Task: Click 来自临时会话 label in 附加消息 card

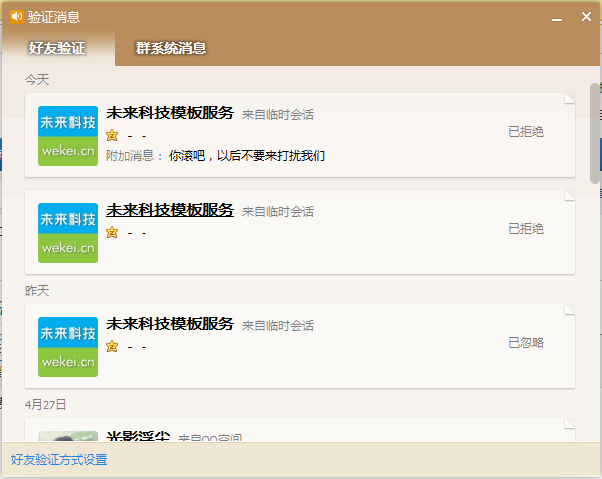Action: (278, 114)
